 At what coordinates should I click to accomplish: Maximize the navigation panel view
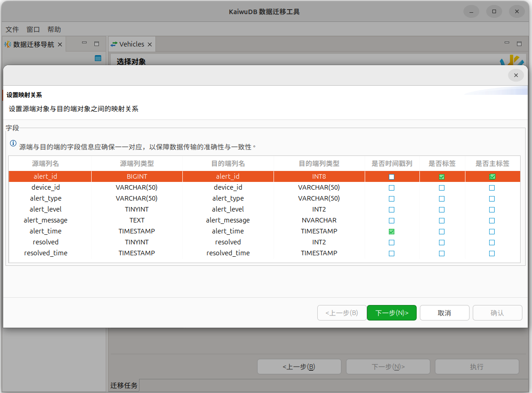(x=97, y=44)
